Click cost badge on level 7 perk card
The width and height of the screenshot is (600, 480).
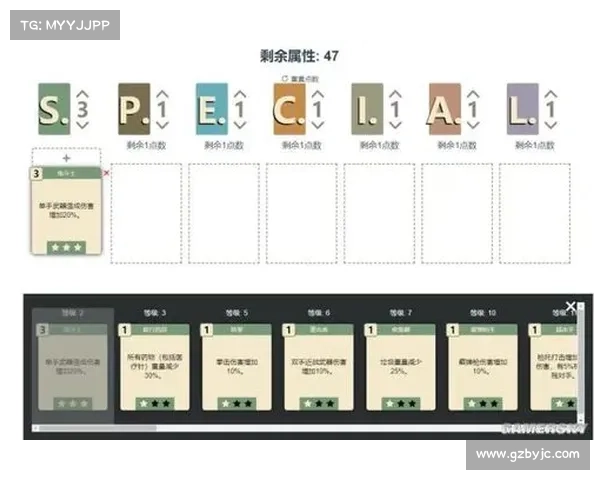coord(370,330)
